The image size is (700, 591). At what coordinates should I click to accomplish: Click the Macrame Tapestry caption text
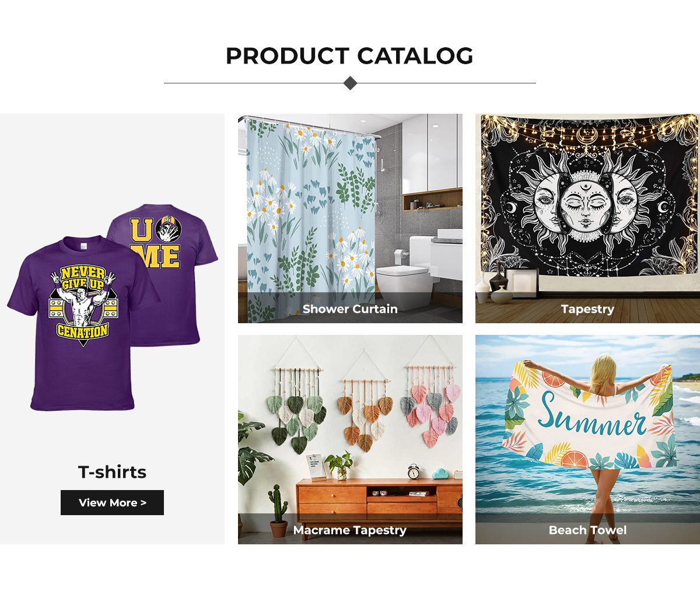coord(350,530)
